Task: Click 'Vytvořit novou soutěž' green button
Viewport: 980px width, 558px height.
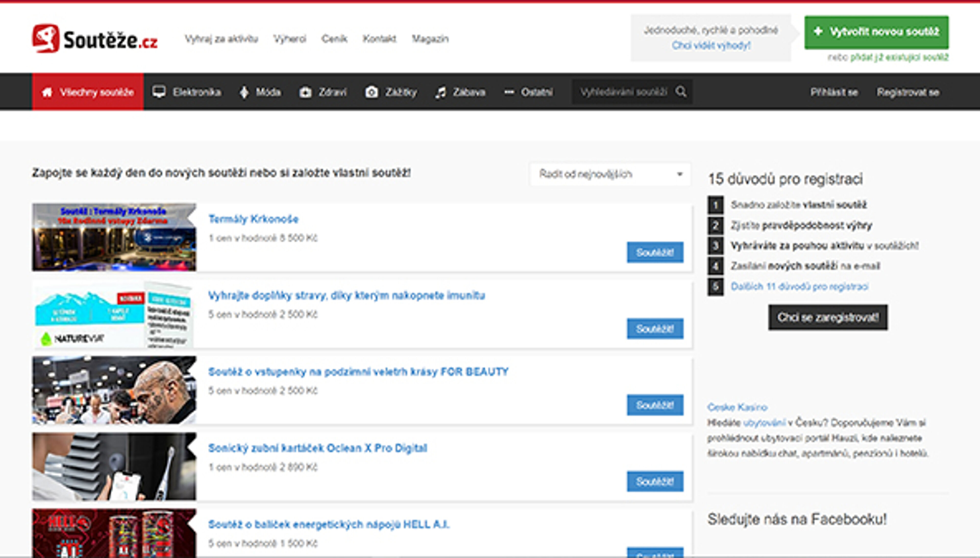Action: (876, 32)
